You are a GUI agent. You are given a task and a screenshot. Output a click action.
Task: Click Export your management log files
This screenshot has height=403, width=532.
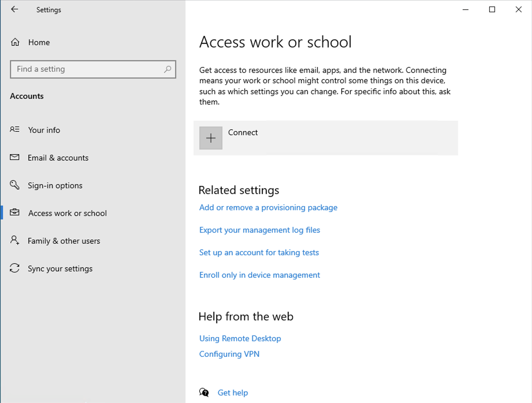(259, 230)
